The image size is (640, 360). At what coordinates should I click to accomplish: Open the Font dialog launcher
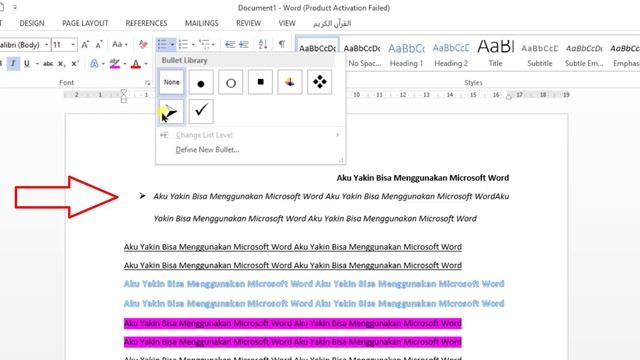point(147,83)
